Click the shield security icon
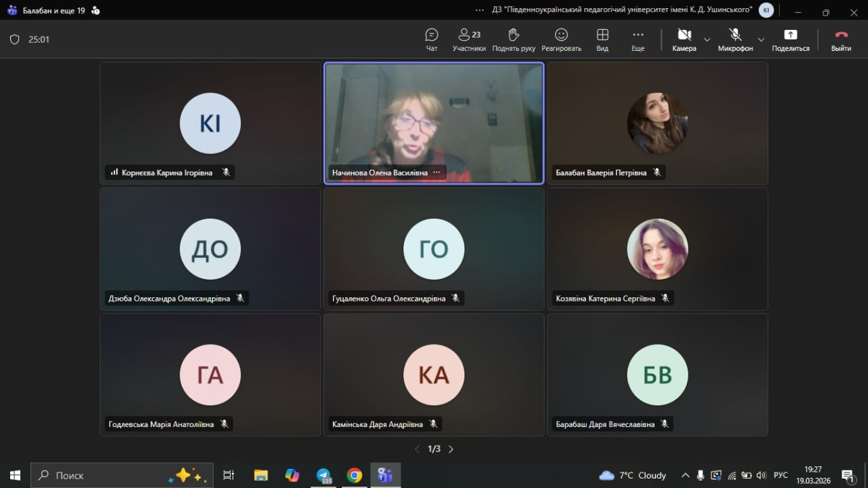This screenshot has height=488, width=868. (x=14, y=39)
